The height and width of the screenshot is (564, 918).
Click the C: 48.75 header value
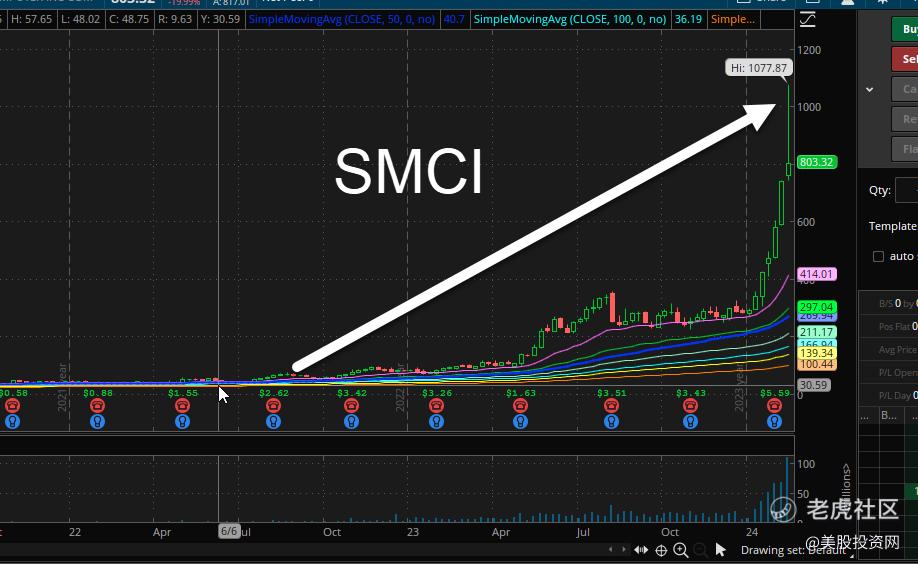pos(129,19)
